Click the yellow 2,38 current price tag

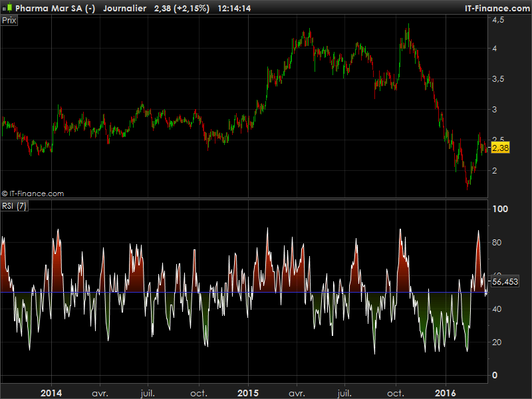500,148
